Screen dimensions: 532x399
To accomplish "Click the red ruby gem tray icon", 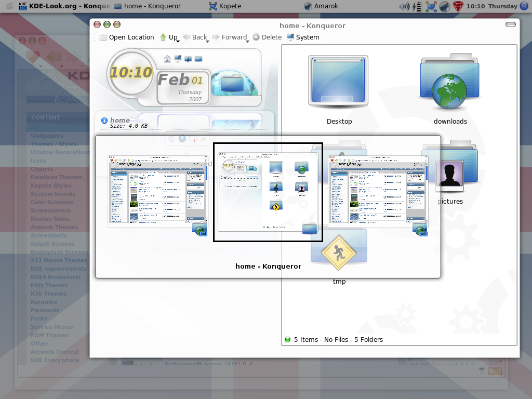I will point(458,6).
